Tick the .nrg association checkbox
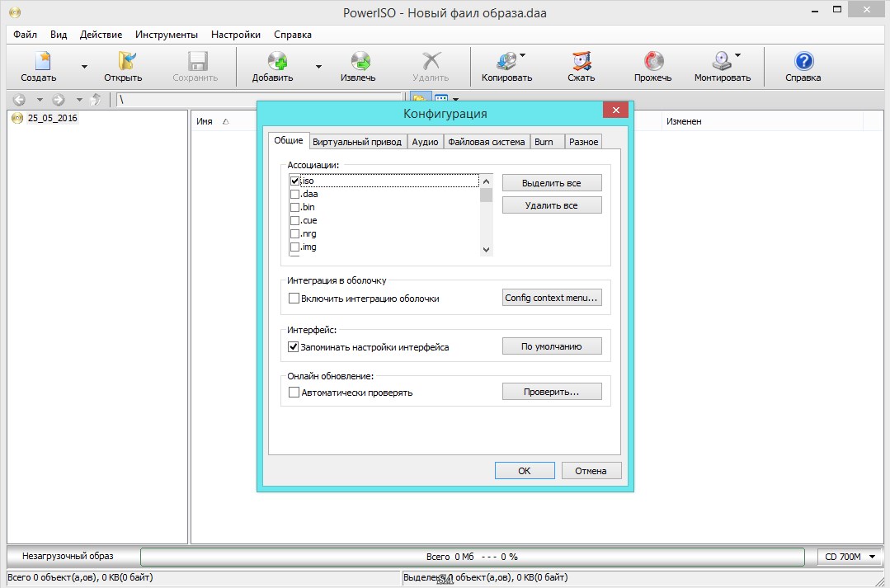 tap(294, 234)
